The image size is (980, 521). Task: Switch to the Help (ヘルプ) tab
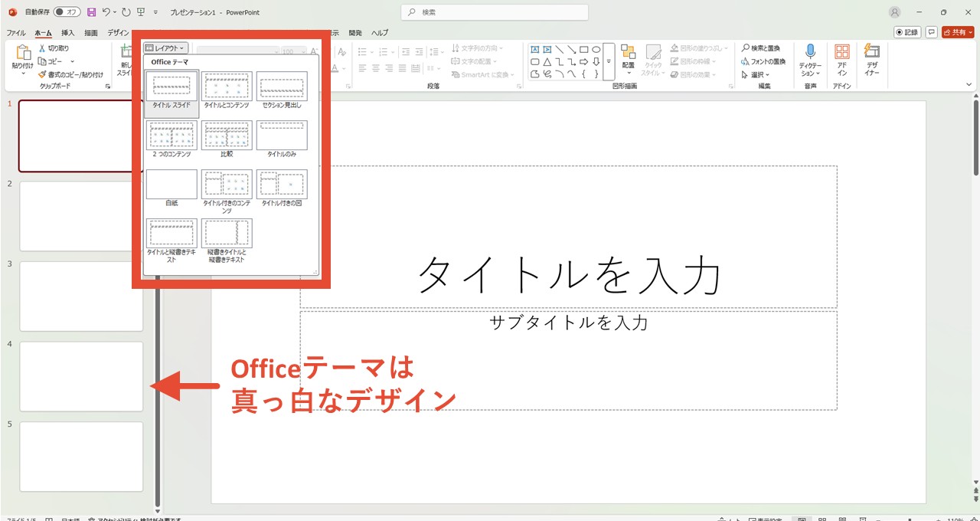pos(380,33)
